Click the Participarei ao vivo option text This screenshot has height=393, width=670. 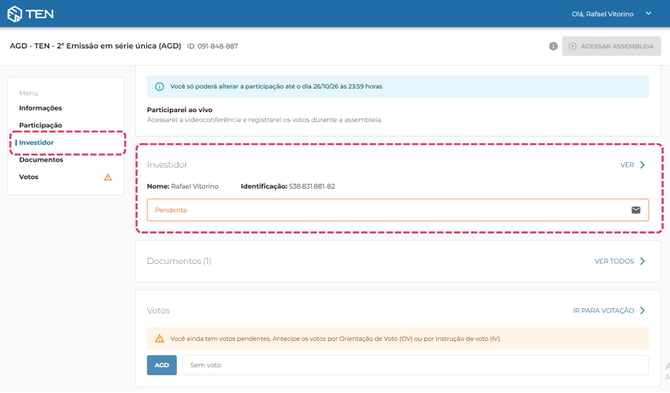(x=179, y=110)
